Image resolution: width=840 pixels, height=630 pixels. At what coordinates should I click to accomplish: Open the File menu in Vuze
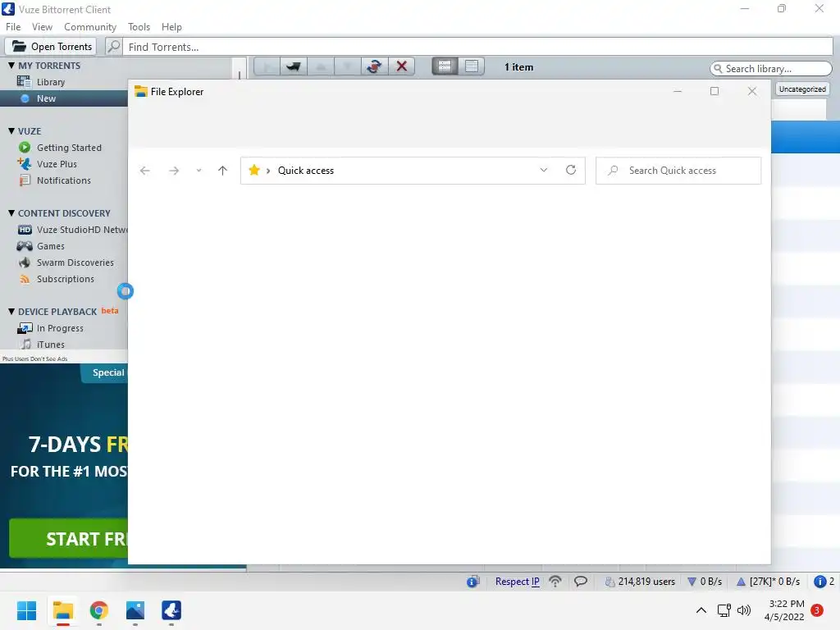pos(13,27)
